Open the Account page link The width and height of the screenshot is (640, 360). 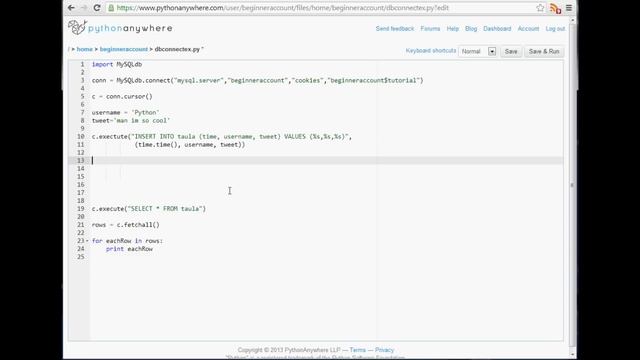pos(528,29)
